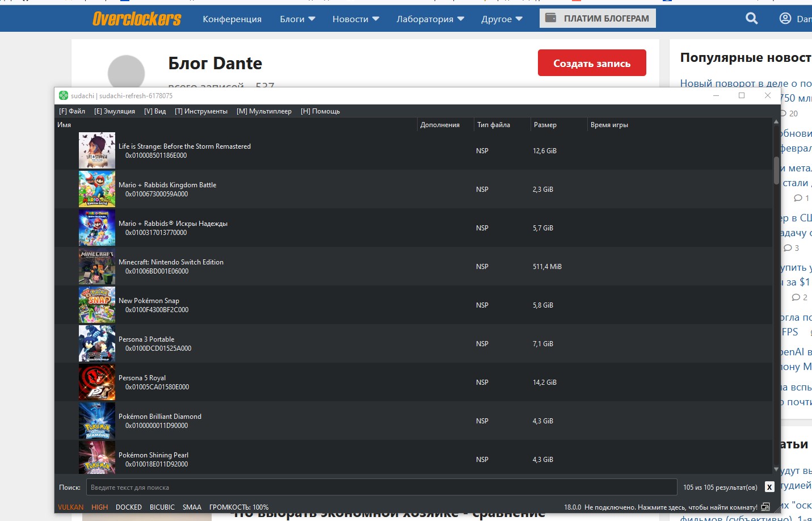The height and width of the screenshot is (521, 812).
Task: Click the Persona 3 Portable title text
Action: pyautogui.click(x=146, y=339)
